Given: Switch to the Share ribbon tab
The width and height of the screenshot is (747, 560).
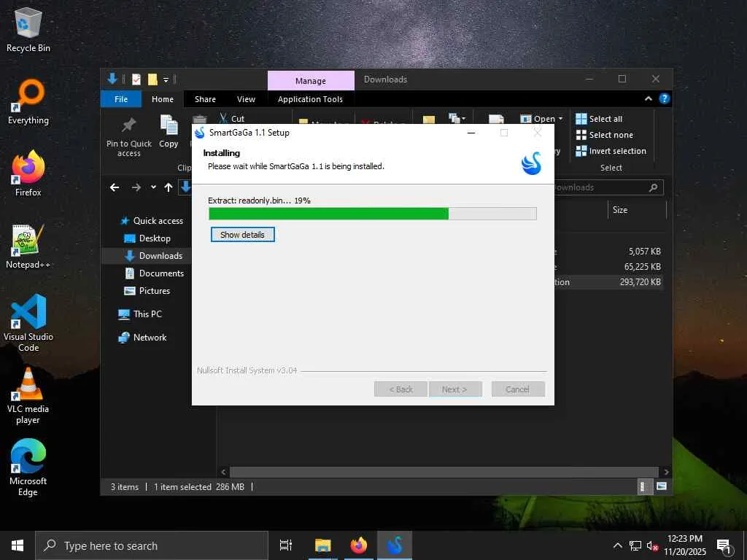Looking at the screenshot, I should (205, 99).
